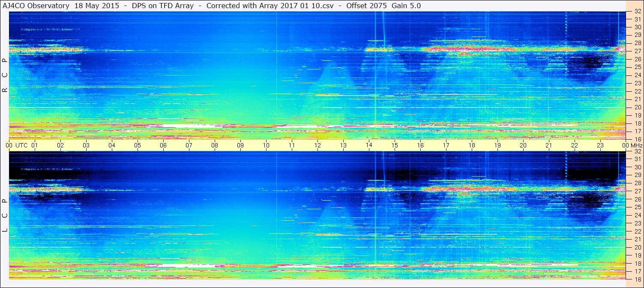
Task: Select the 18 hour marker on UTC axis
Action: pos(472,145)
